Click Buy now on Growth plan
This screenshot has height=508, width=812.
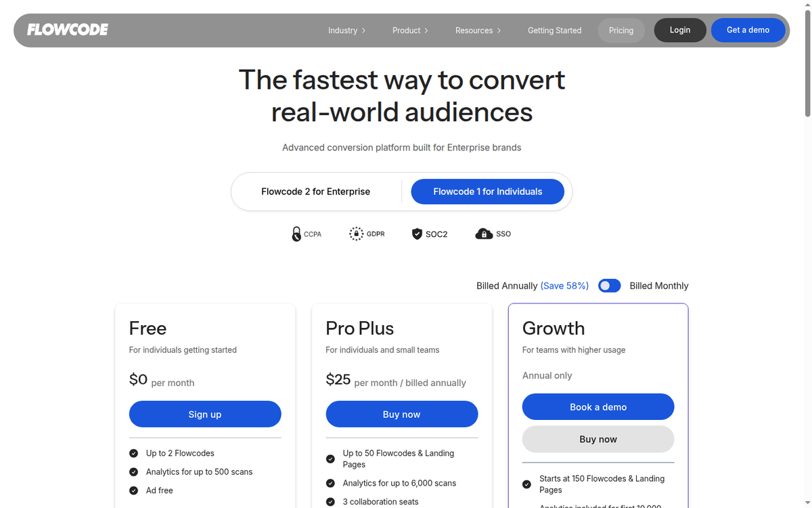pyautogui.click(x=598, y=439)
